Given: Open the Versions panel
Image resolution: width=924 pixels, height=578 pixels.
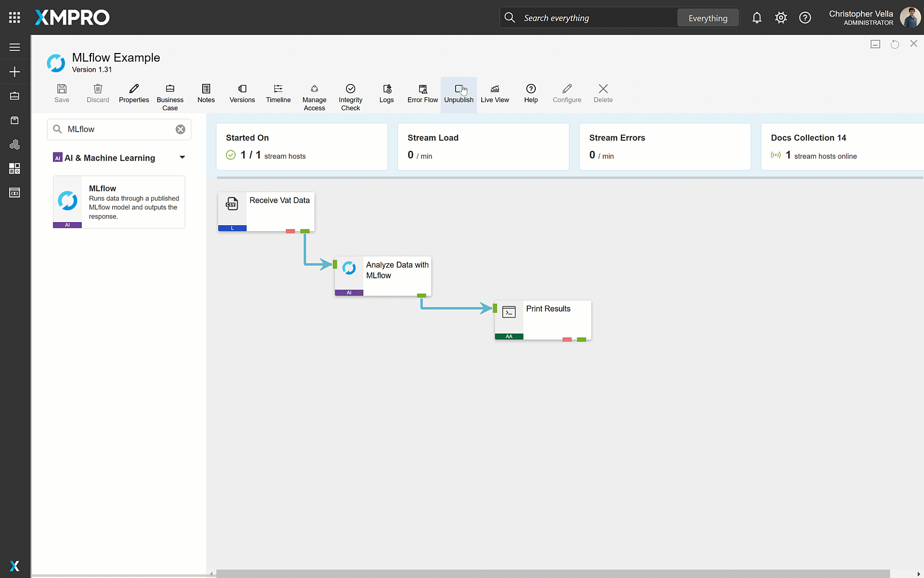Looking at the screenshot, I should [x=242, y=94].
